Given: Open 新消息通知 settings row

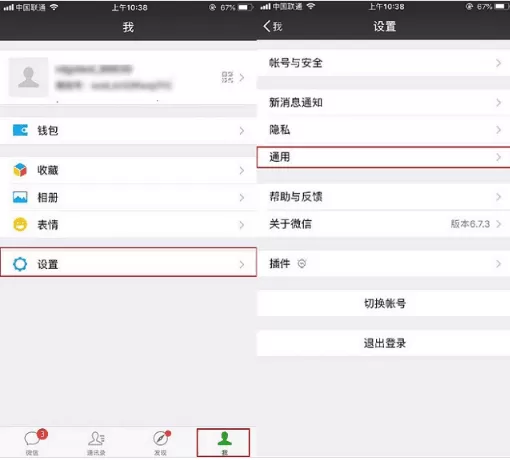Looking at the screenshot, I should [x=383, y=102].
